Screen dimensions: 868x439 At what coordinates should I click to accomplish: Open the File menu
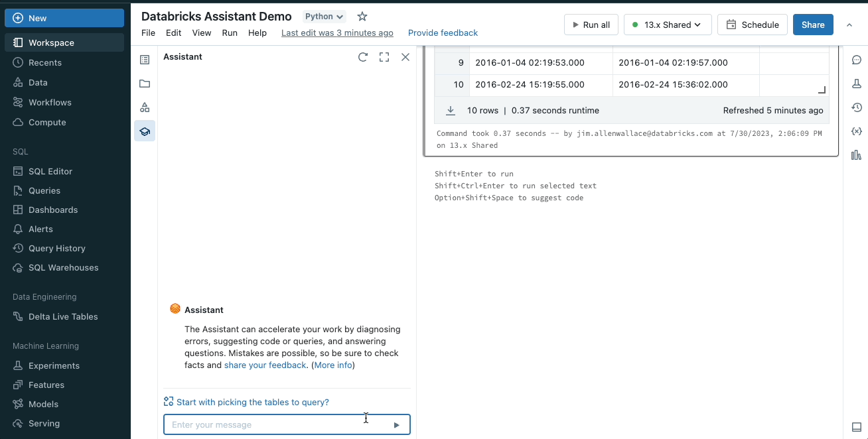148,32
